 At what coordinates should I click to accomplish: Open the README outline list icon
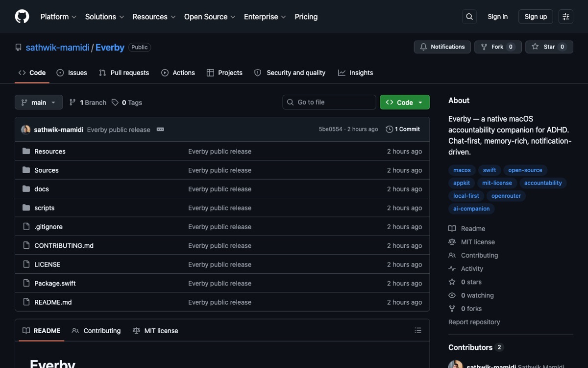[x=418, y=331]
